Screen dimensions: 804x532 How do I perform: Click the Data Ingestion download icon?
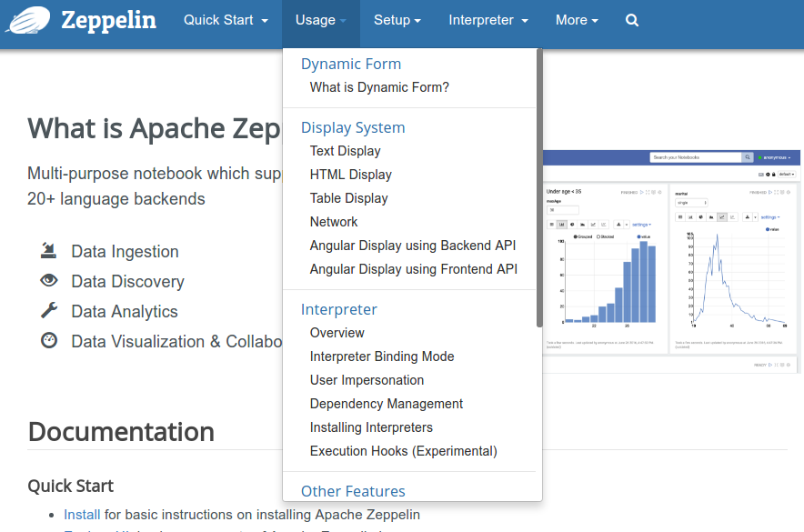point(49,250)
